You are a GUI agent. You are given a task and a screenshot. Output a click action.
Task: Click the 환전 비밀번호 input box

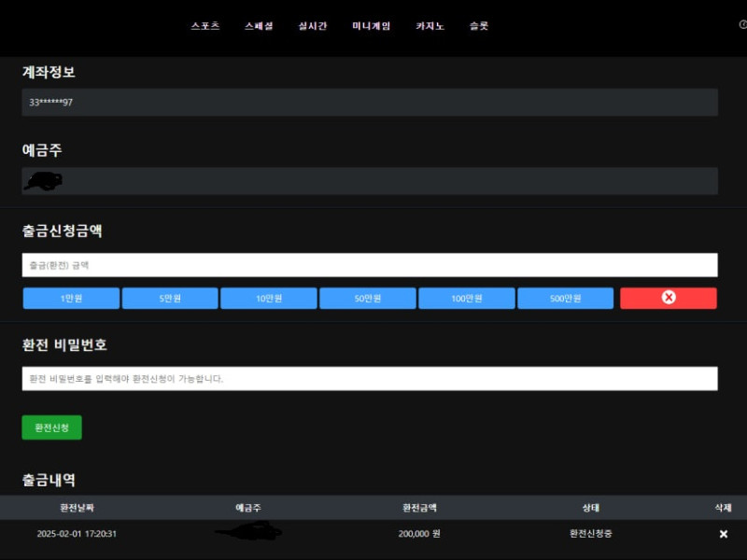(x=370, y=379)
